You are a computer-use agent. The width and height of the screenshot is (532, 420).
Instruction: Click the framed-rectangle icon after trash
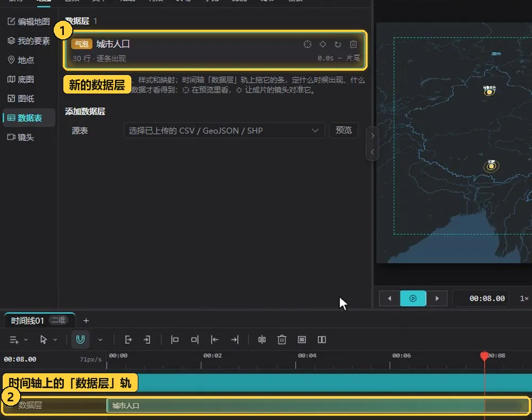[x=302, y=340]
